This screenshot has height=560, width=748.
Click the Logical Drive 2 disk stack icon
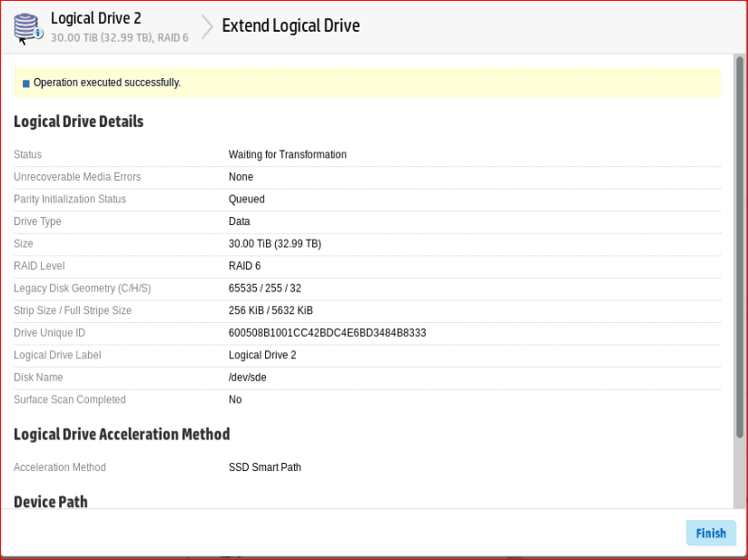pos(28,25)
